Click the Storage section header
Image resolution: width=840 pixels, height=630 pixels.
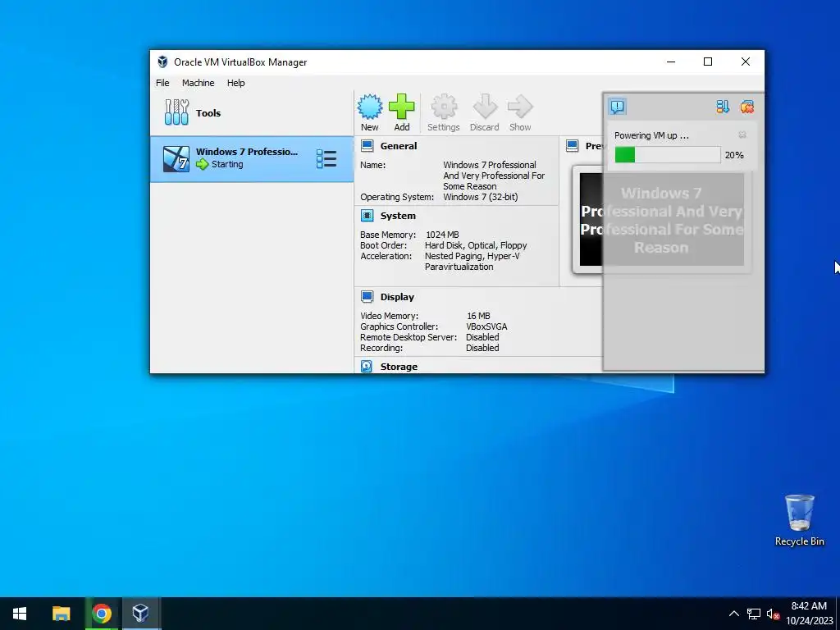(x=399, y=367)
